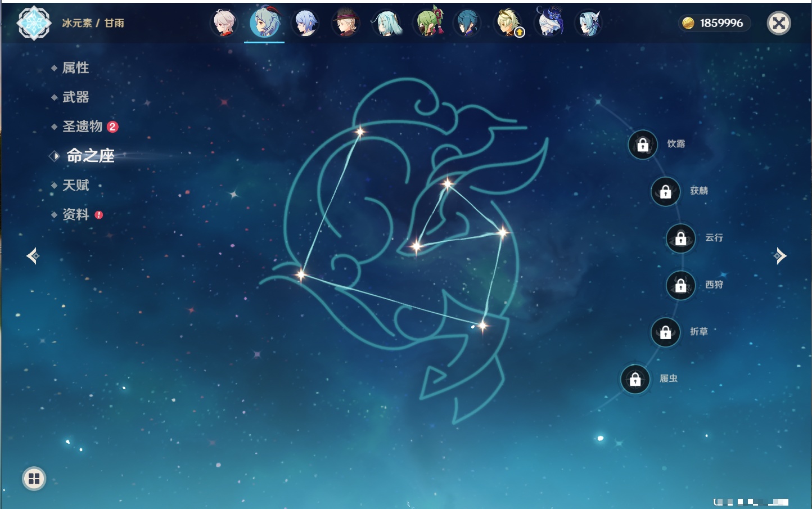Switch to the 属性 attributes tab

75,68
